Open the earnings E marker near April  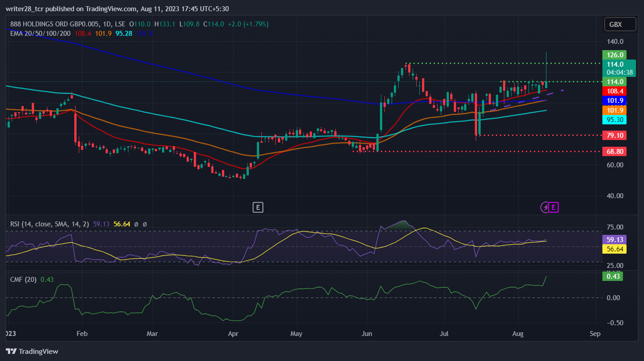pyautogui.click(x=257, y=207)
